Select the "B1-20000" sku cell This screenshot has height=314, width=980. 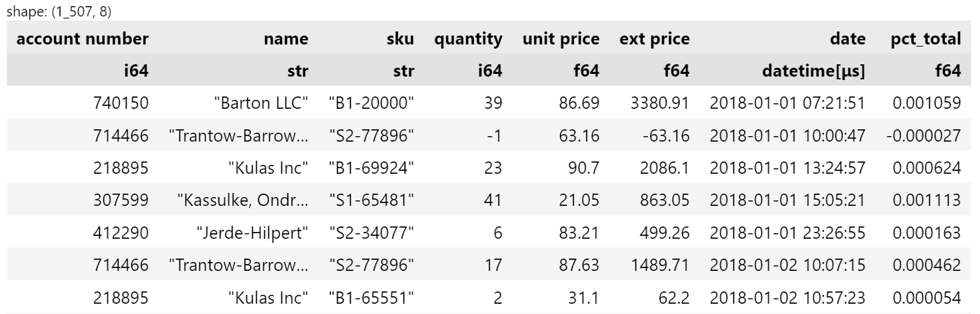coord(371,103)
